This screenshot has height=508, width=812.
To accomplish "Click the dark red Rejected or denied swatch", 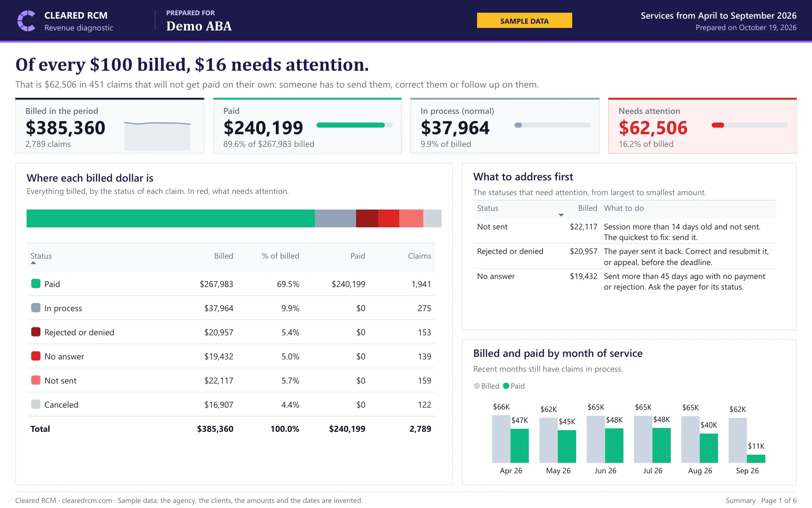I will [36, 332].
